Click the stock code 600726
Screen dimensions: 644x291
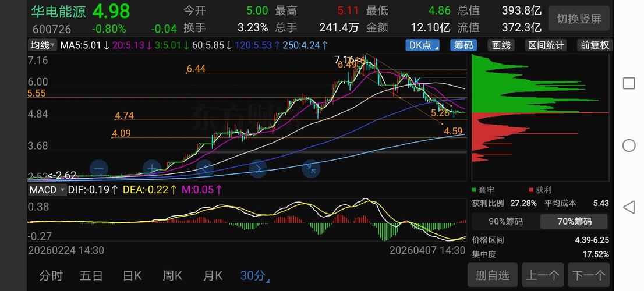[52, 30]
